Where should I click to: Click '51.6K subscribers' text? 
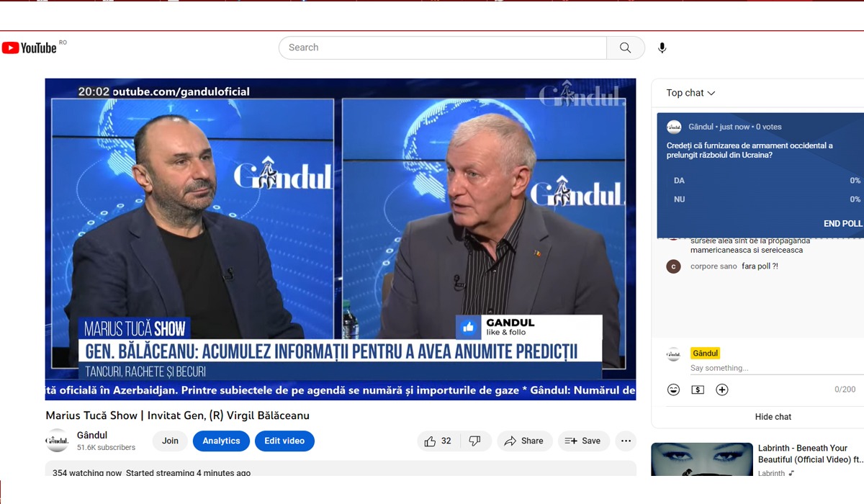pyautogui.click(x=106, y=447)
